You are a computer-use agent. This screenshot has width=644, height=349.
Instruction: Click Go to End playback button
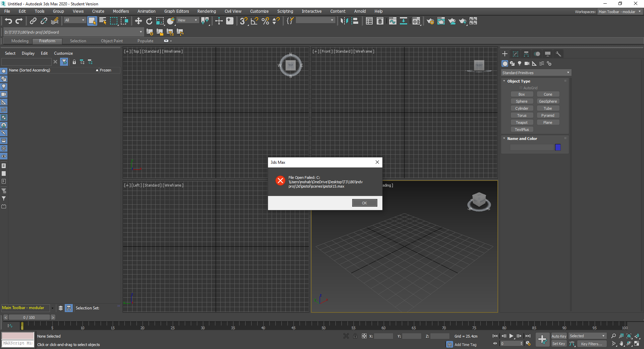point(528,336)
